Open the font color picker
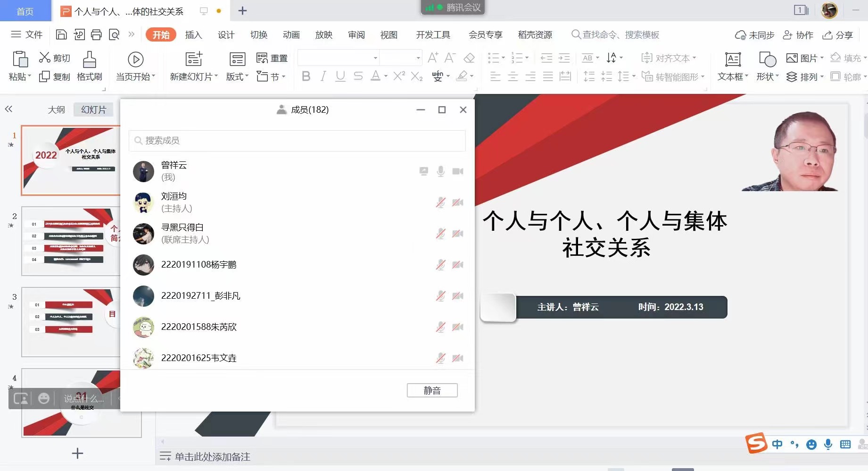868x471 pixels. point(385,76)
